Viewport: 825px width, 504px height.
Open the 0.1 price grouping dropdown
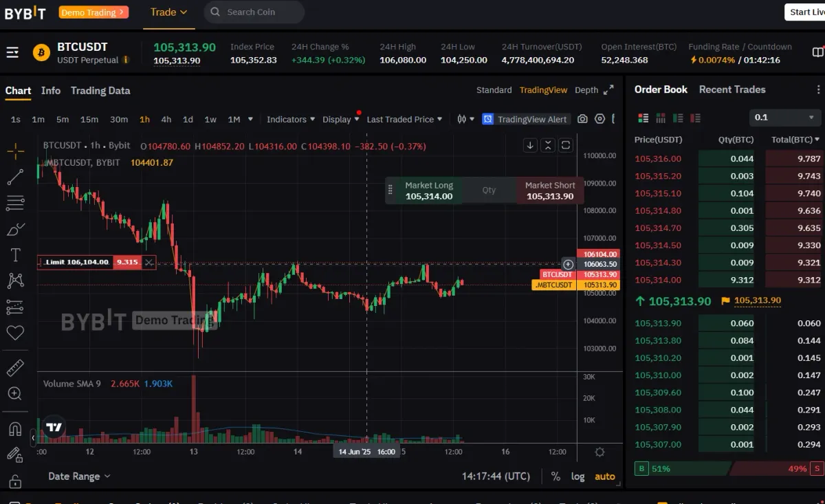(x=784, y=118)
